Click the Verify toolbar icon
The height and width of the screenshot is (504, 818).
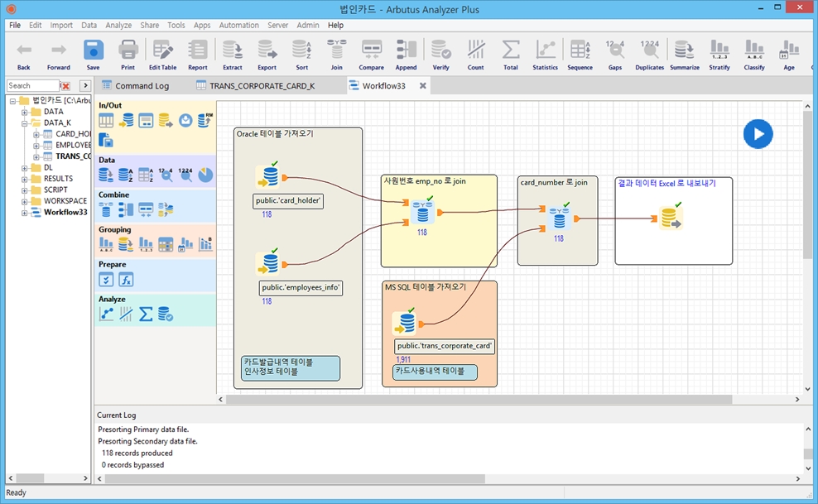(x=440, y=50)
